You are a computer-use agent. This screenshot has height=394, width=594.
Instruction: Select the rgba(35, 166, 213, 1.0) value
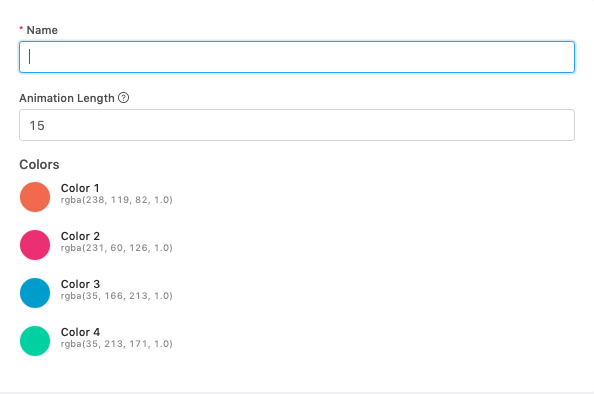[117, 296]
